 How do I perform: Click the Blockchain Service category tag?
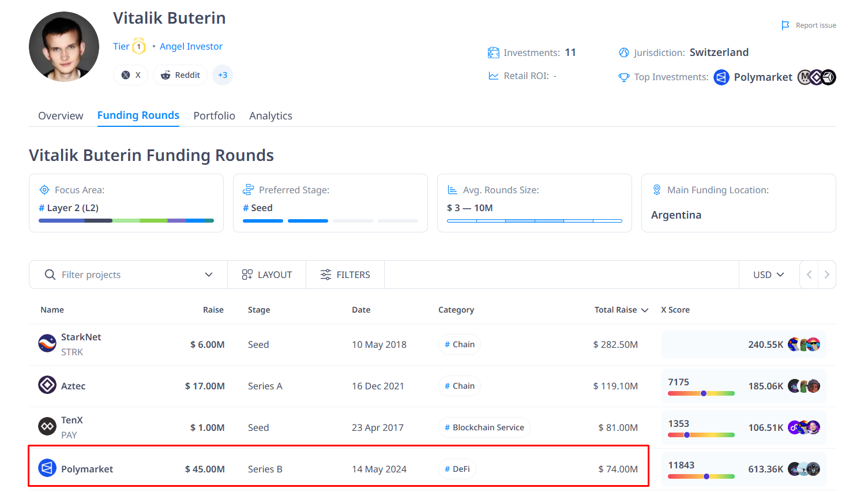point(484,427)
